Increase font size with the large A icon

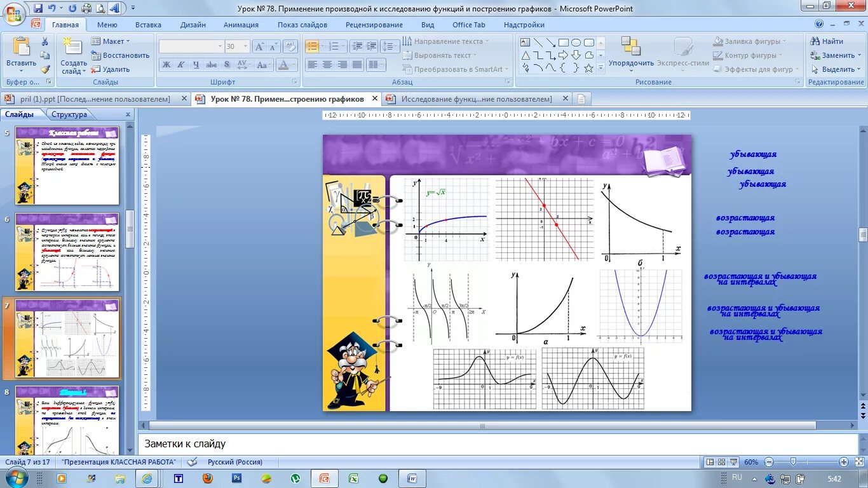(x=259, y=46)
